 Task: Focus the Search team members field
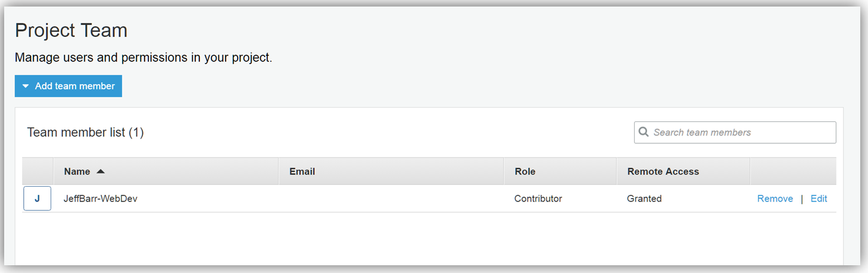point(741,132)
